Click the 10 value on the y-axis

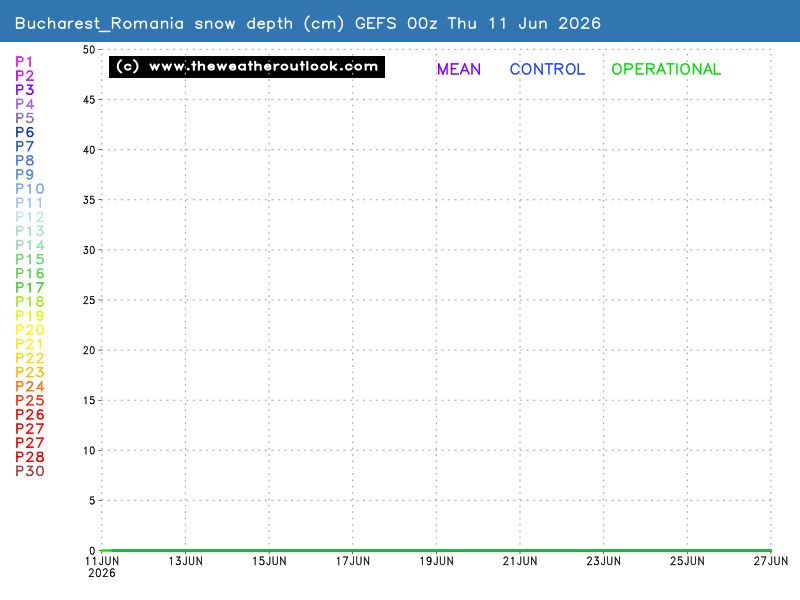tap(89, 451)
